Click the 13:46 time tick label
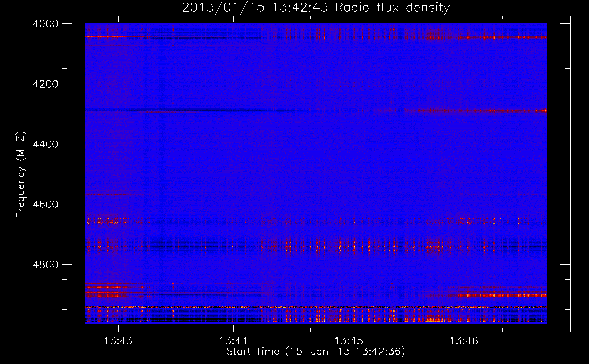 point(464,341)
